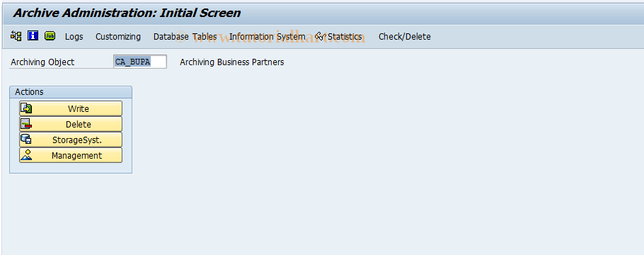The height and width of the screenshot is (255, 644).
Task: Click the 'Archiving Business Partners' description text
Action: click(x=232, y=62)
